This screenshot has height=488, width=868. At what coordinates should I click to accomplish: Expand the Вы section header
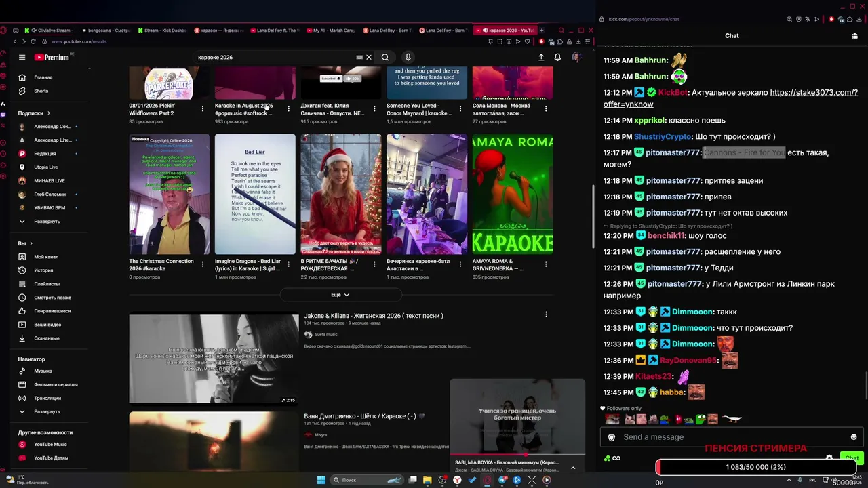[25, 243]
